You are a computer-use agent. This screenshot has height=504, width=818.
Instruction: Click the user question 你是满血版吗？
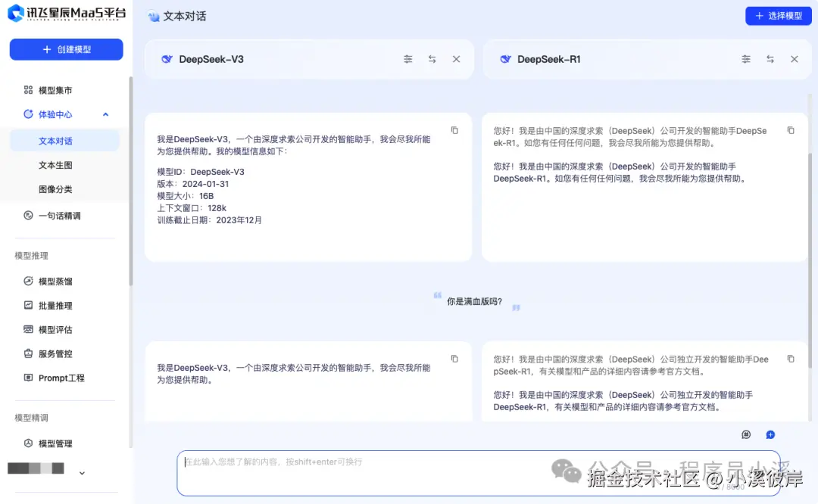(474, 301)
